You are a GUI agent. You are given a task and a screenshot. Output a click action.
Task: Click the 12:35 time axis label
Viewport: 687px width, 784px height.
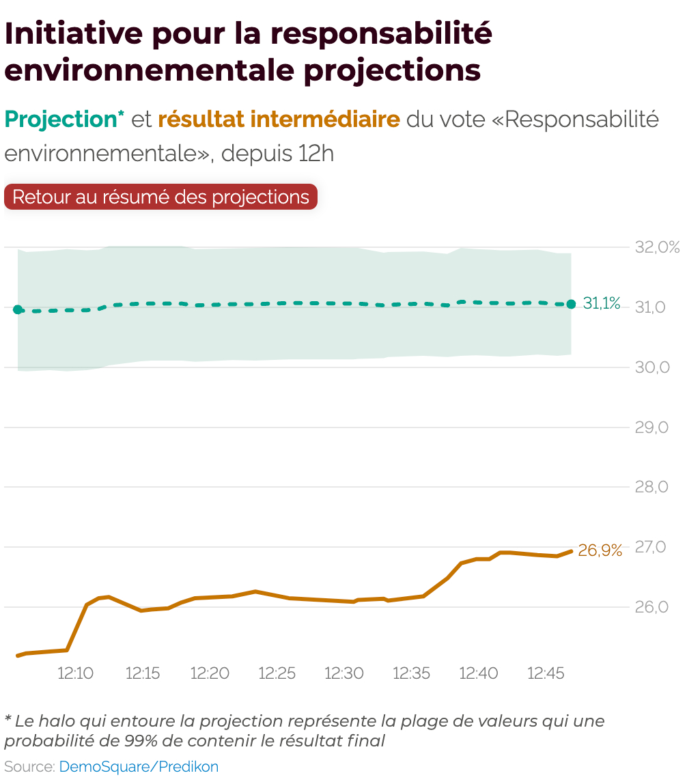tap(412, 674)
